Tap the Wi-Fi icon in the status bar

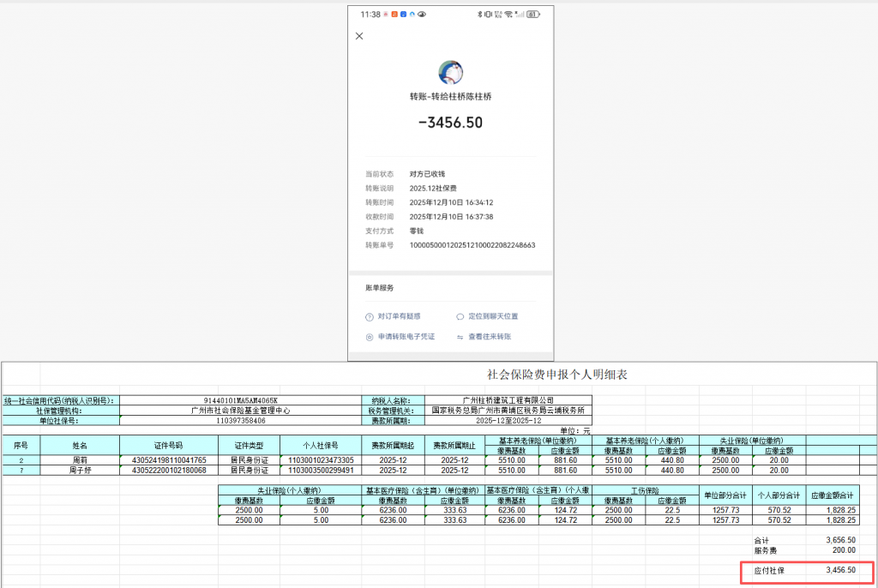508,15
